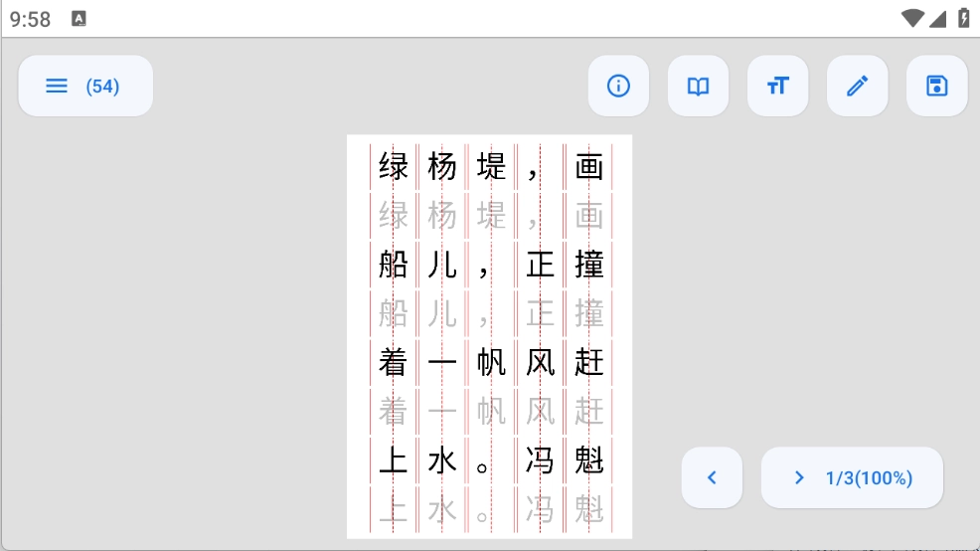Tap the black character 魁
Screen dimensions: 980x551
coord(589,460)
